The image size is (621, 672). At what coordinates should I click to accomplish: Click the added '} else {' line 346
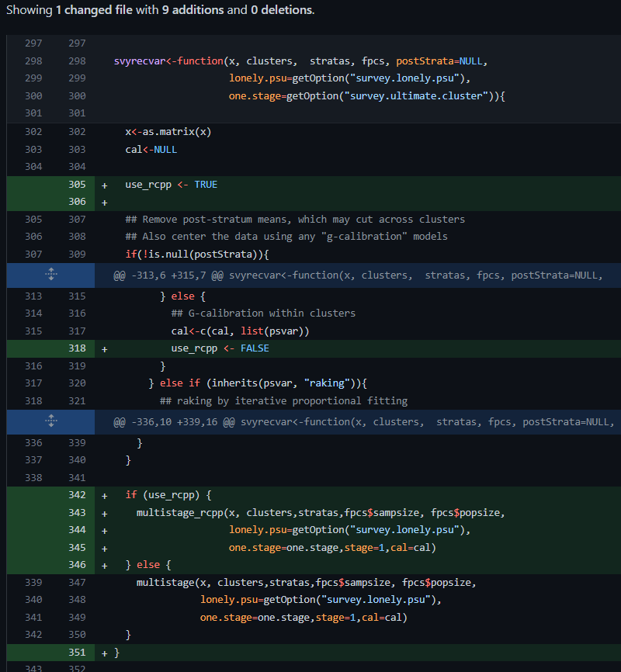[148, 565]
